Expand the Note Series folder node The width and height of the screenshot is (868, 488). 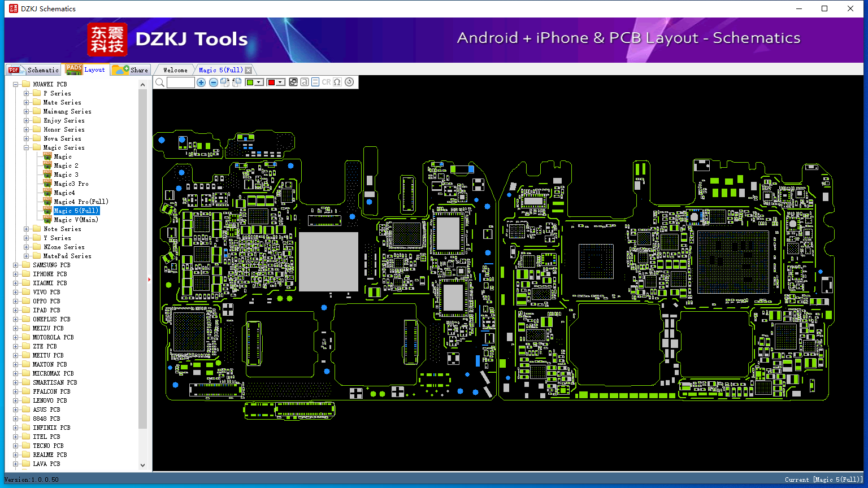click(x=27, y=229)
